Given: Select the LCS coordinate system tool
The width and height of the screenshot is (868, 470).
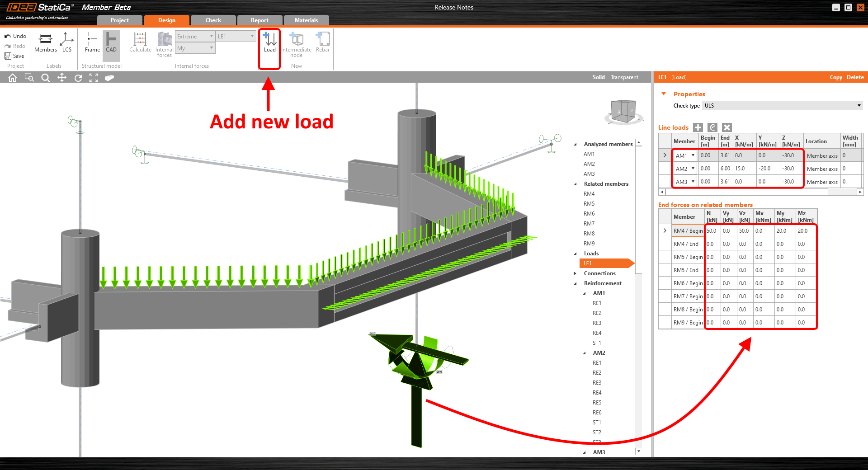Looking at the screenshot, I should (x=67, y=44).
